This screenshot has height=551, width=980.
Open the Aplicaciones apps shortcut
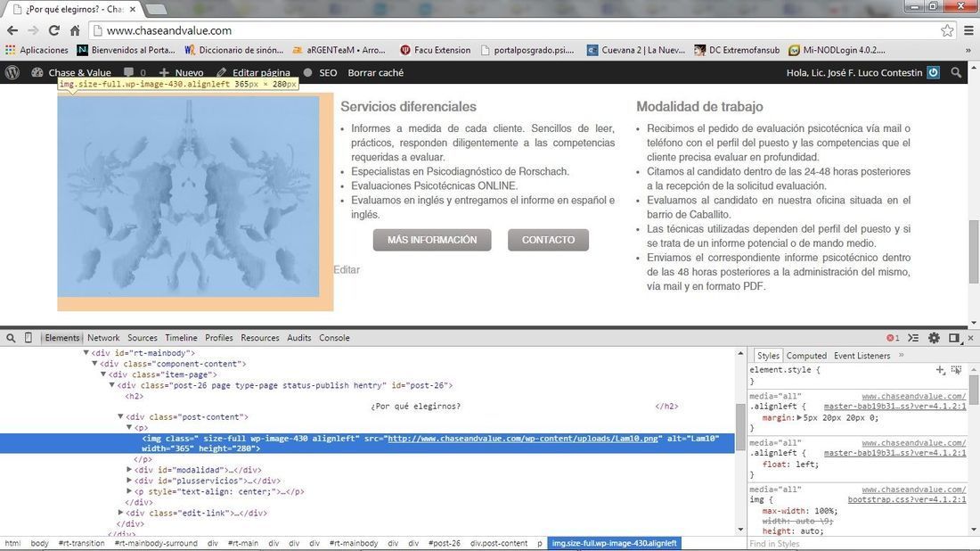pos(37,50)
